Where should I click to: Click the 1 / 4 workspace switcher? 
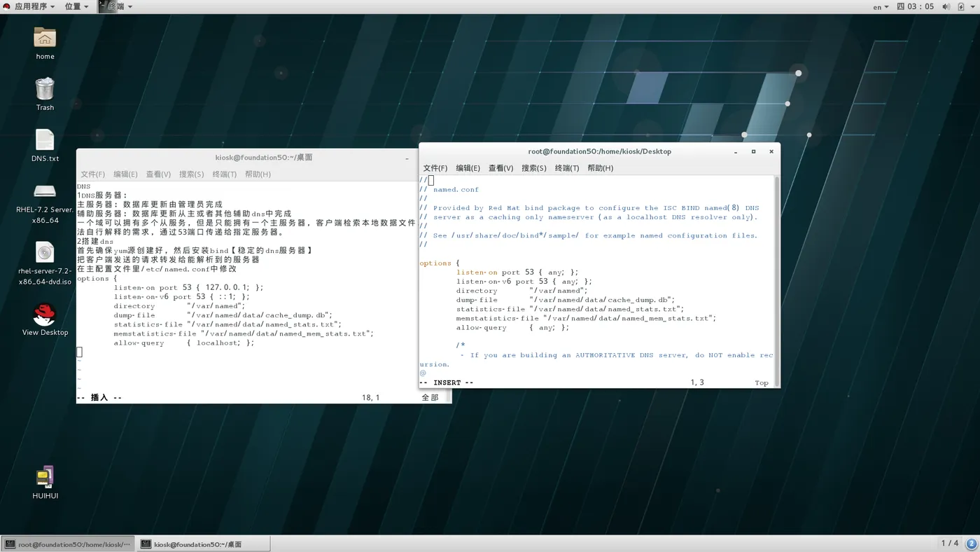coord(949,544)
